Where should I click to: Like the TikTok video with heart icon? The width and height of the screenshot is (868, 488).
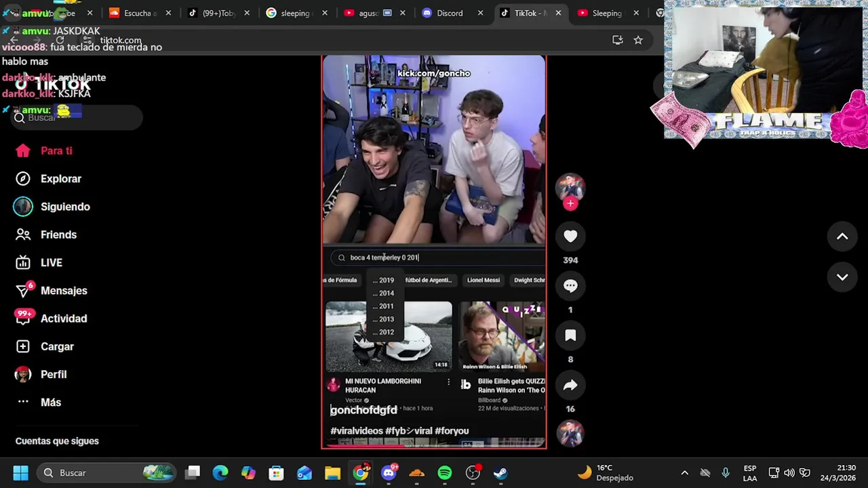coord(570,236)
